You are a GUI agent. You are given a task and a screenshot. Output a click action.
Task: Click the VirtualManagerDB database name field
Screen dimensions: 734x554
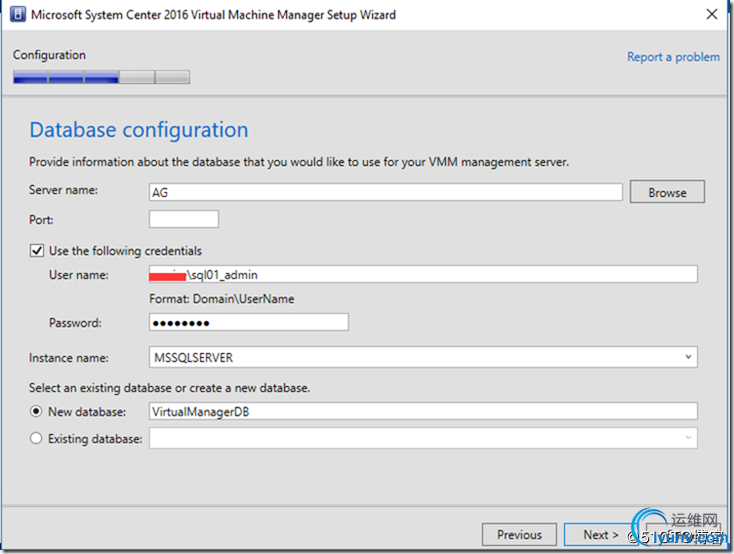(x=423, y=411)
